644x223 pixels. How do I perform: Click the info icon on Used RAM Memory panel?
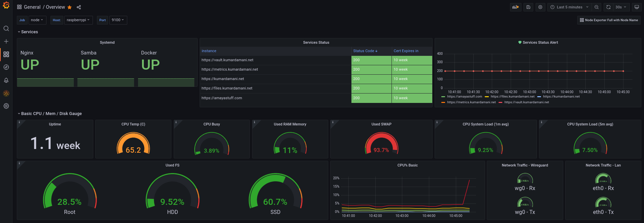click(255, 122)
